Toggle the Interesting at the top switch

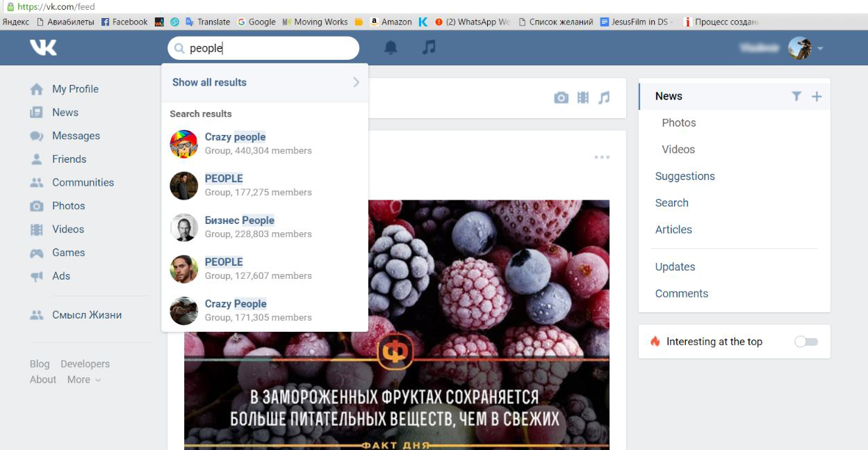pyautogui.click(x=806, y=341)
